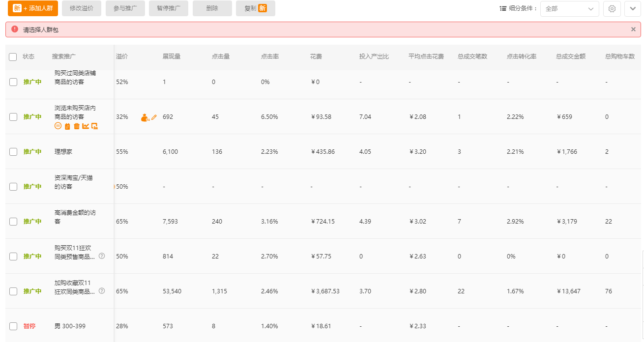Open the 细分条件 全部 dropdown

(569, 9)
